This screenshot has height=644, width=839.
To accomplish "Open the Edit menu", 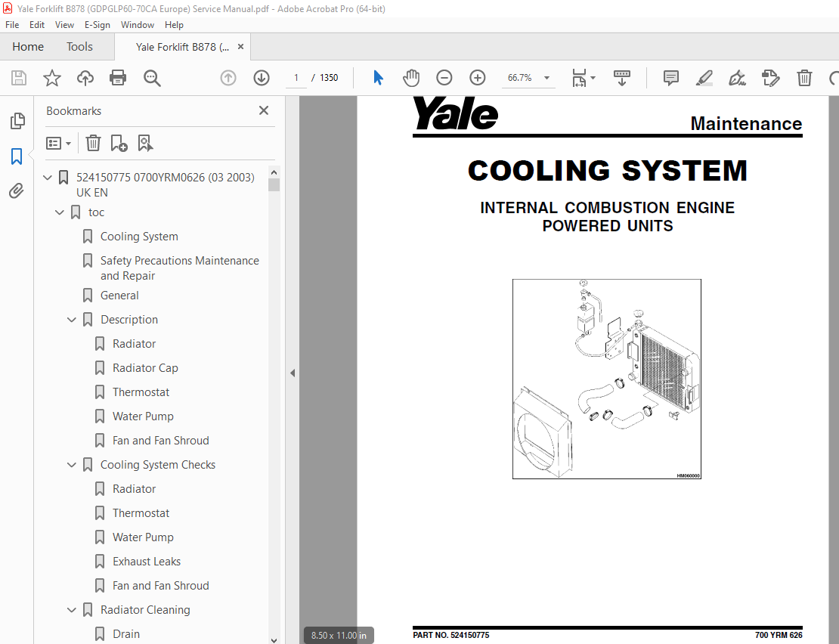I will (37, 25).
